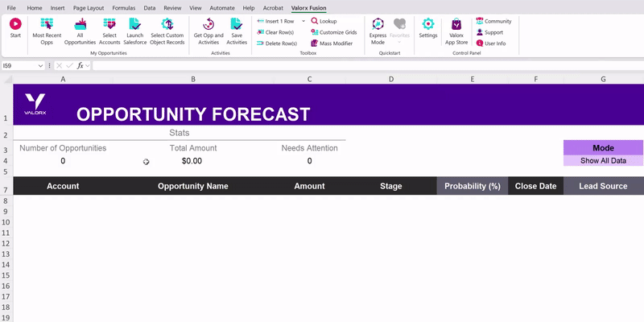Open User Info
The height and width of the screenshot is (322, 644).
click(491, 43)
